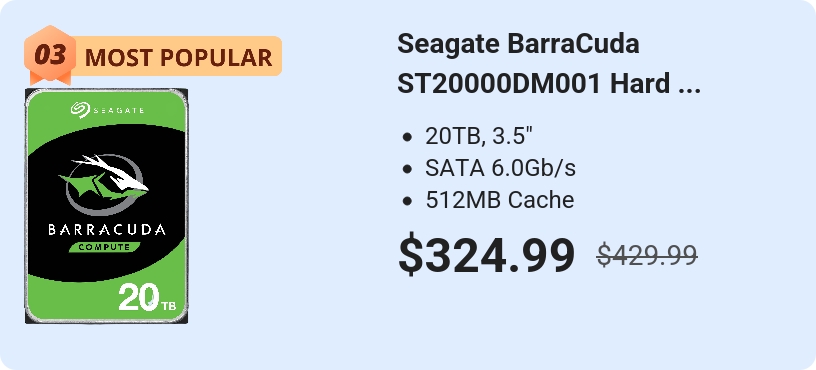
Task: Click the bullet next to 512MB Cache
Action: click(x=407, y=201)
